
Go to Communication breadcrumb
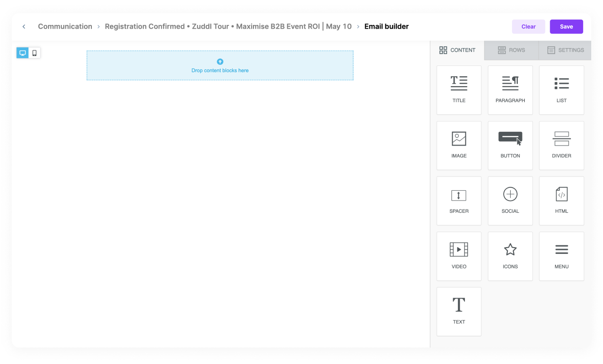coord(65,26)
